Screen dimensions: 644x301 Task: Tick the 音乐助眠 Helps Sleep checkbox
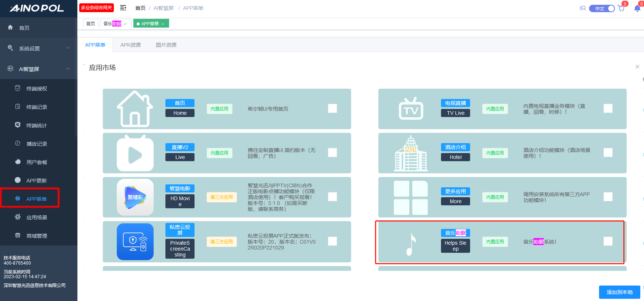point(608,241)
